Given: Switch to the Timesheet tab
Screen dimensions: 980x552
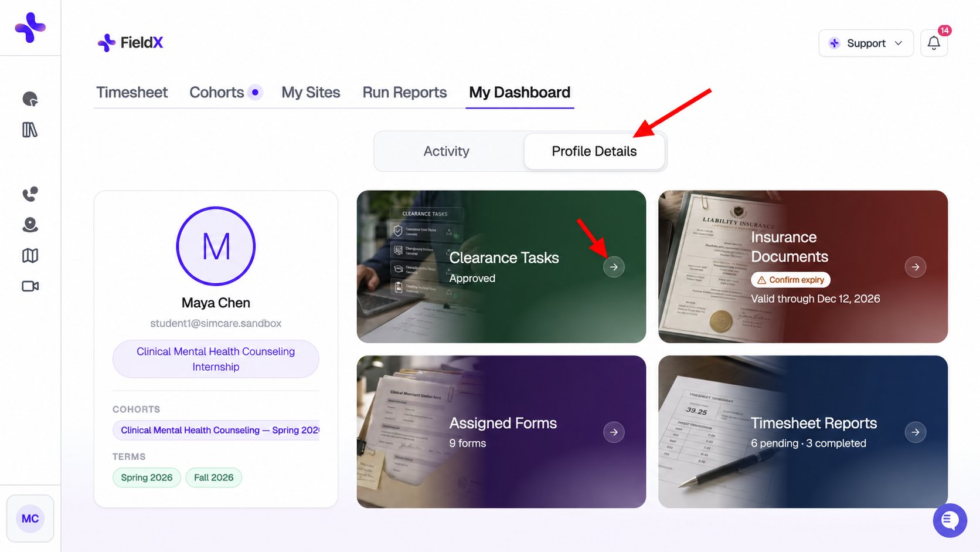Looking at the screenshot, I should [132, 92].
